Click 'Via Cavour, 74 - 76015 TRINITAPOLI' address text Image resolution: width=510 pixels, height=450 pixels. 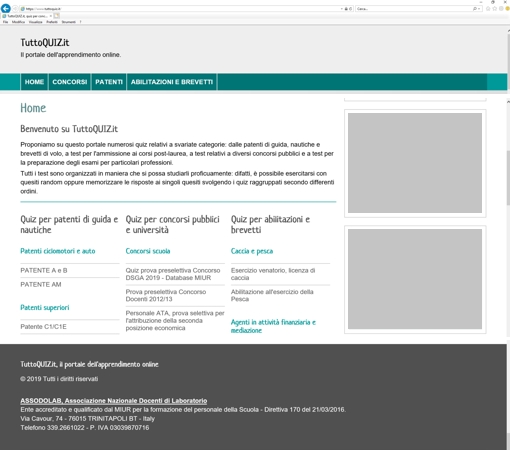(88, 419)
